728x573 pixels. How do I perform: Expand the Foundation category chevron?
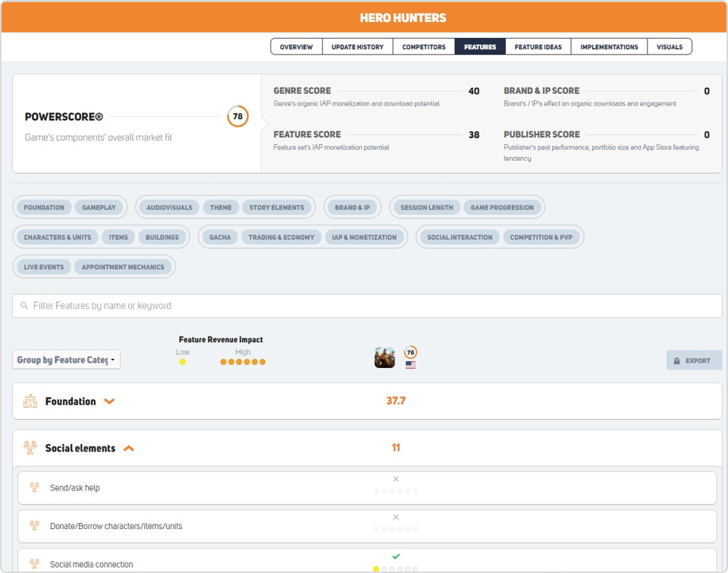tap(109, 401)
